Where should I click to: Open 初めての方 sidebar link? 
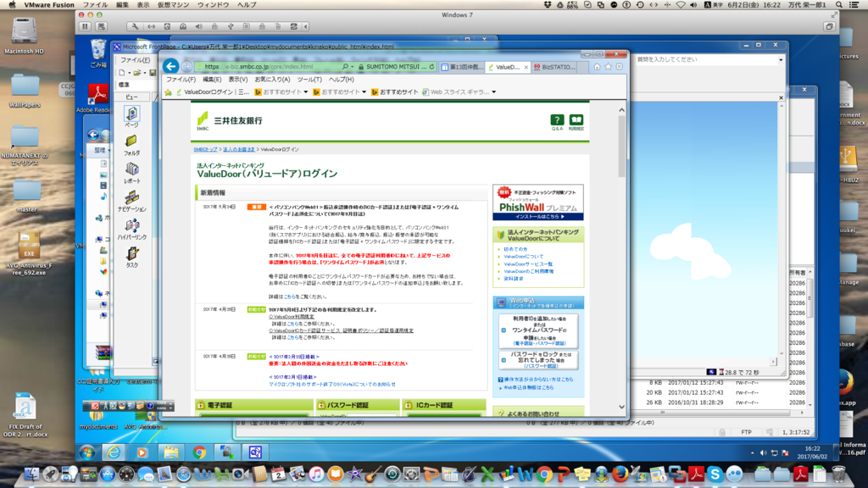click(515, 250)
